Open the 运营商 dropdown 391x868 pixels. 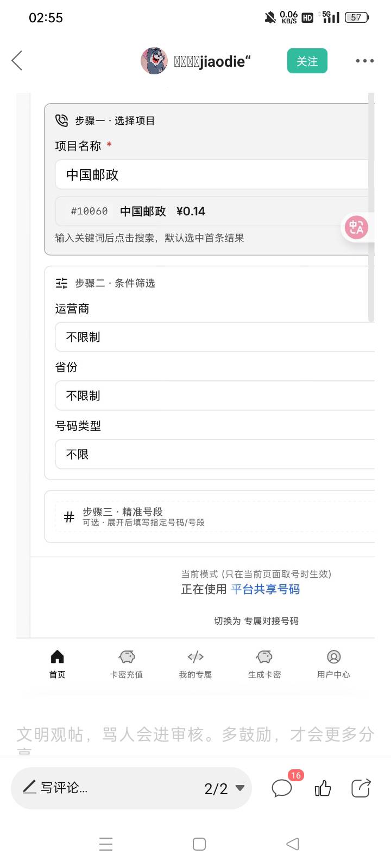coord(215,337)
